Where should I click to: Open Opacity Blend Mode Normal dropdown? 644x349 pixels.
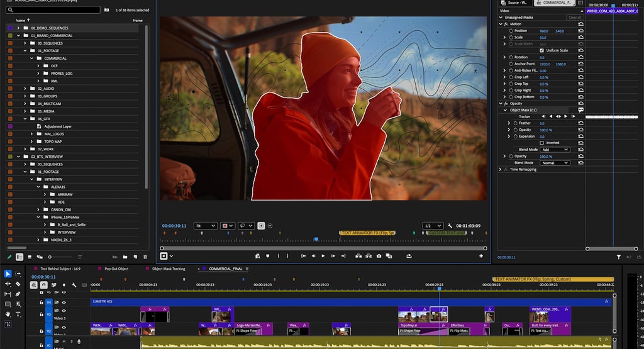point(555,163)
